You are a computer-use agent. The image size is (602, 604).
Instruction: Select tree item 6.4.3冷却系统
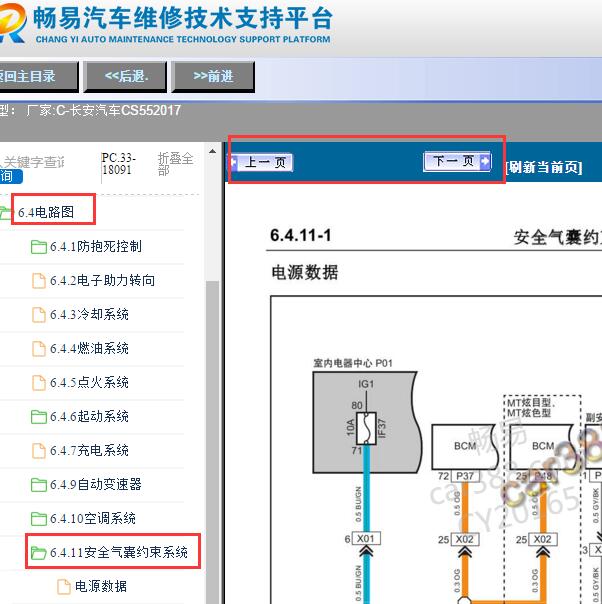89,314
